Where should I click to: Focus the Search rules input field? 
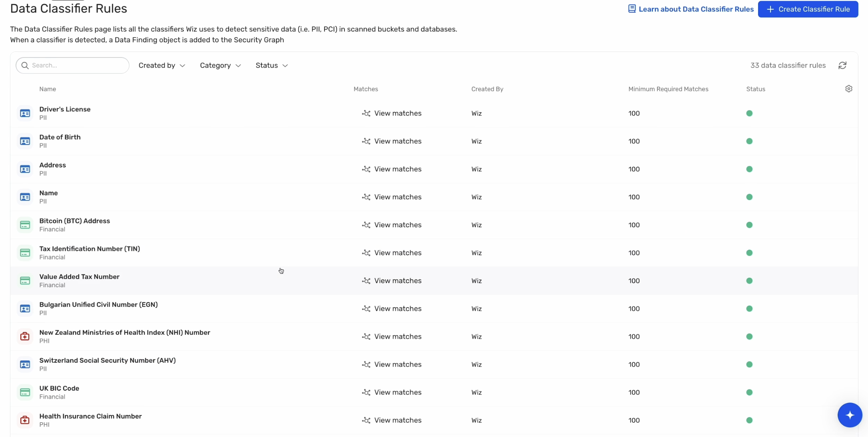pos(72,66)
